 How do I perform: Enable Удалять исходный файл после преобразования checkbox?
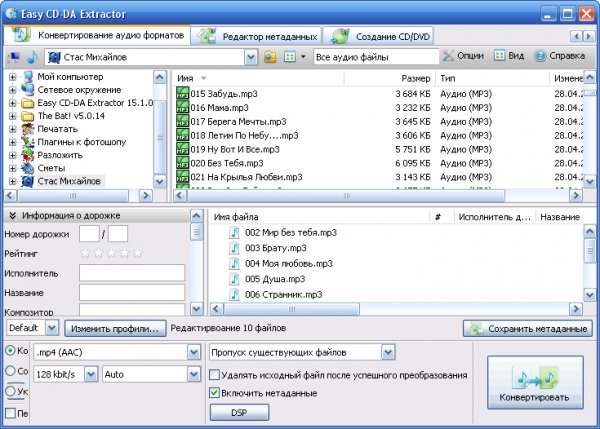pos(214,375)
